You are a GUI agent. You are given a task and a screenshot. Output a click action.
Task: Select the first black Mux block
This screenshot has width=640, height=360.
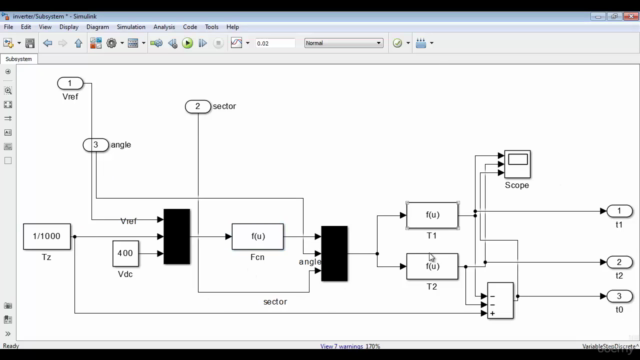(x=177, y=236)
